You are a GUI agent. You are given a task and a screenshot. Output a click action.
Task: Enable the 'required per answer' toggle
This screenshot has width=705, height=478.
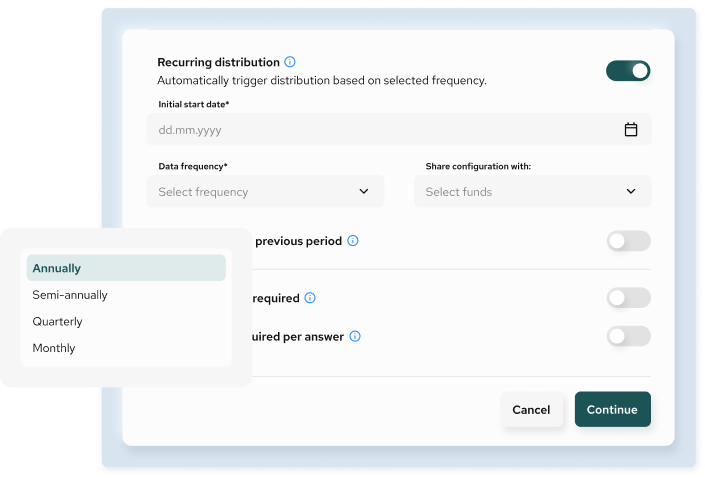(x=628, y=336)
